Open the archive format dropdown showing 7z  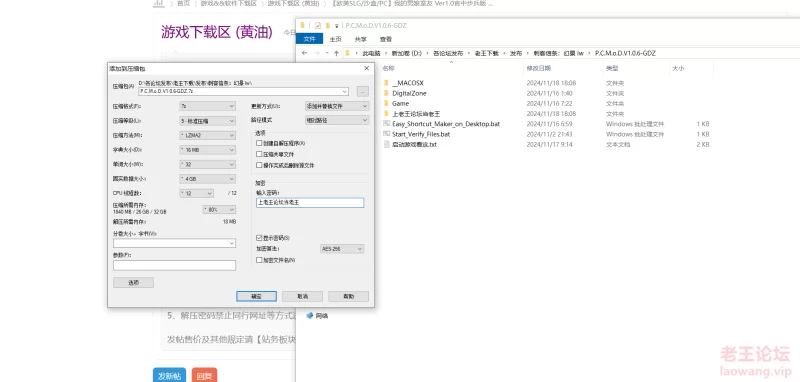(208, 106)
